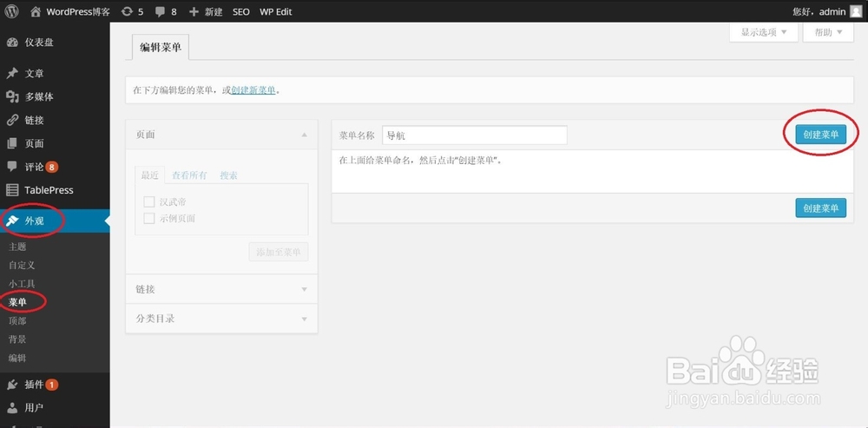The image size is (868, 428).
Task: Open 顶部 under 外观
Action: click(17, 321)
